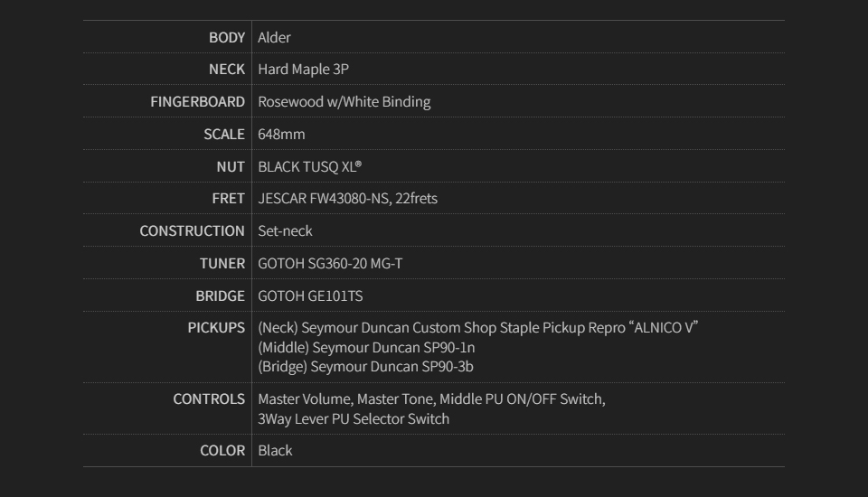
Task: Click the Set-neck construction value
Action: pyautogui.click(x=285, y=231)
